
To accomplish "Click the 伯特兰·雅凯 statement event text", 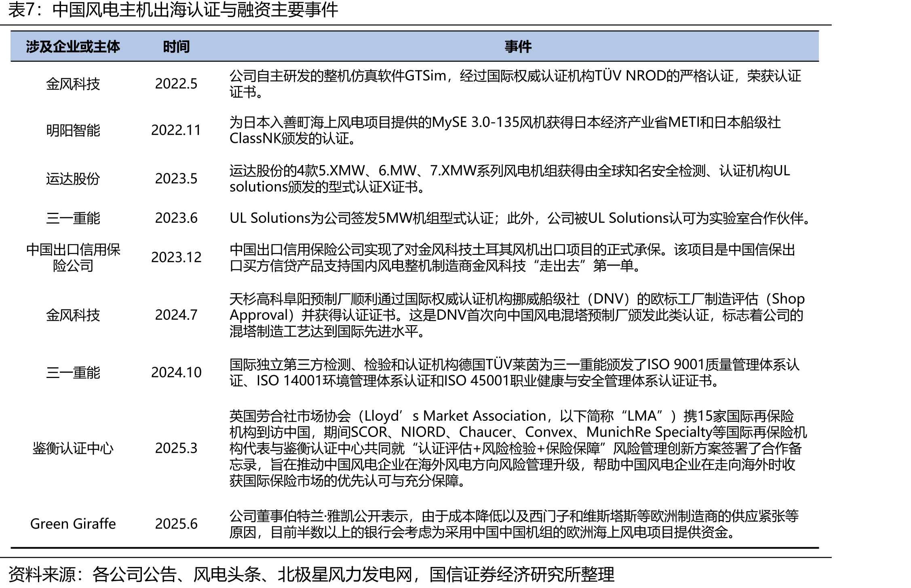I will [514, 524].
